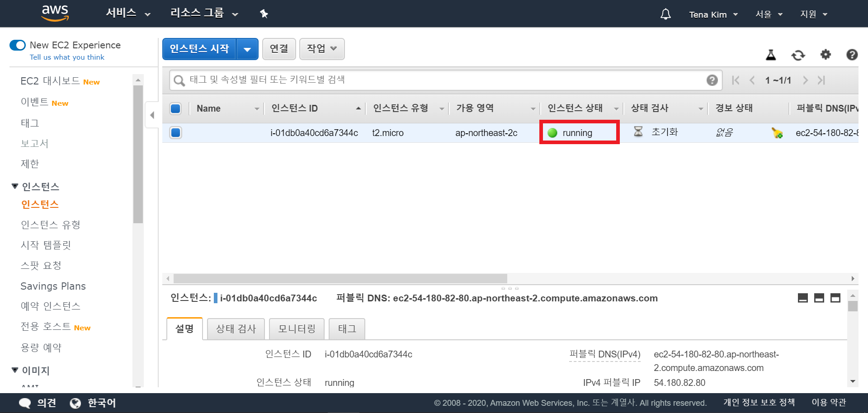868x413 pixels.
Task: Open the help question mark icon
Action: pos(852,55)
